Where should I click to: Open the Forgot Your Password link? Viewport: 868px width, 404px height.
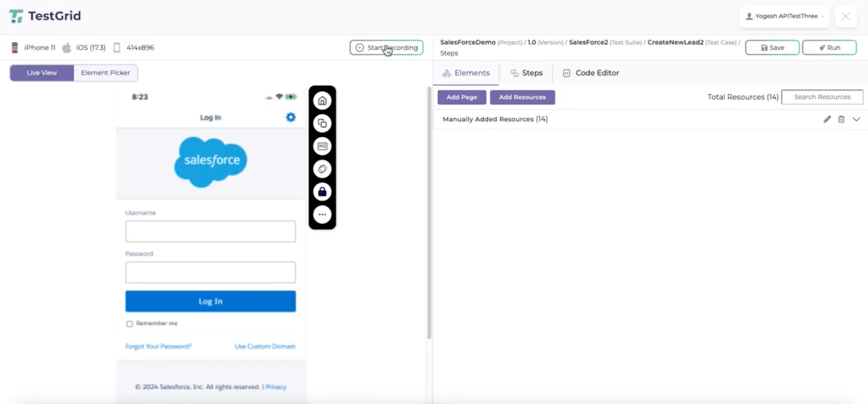[x=158, y=347]
